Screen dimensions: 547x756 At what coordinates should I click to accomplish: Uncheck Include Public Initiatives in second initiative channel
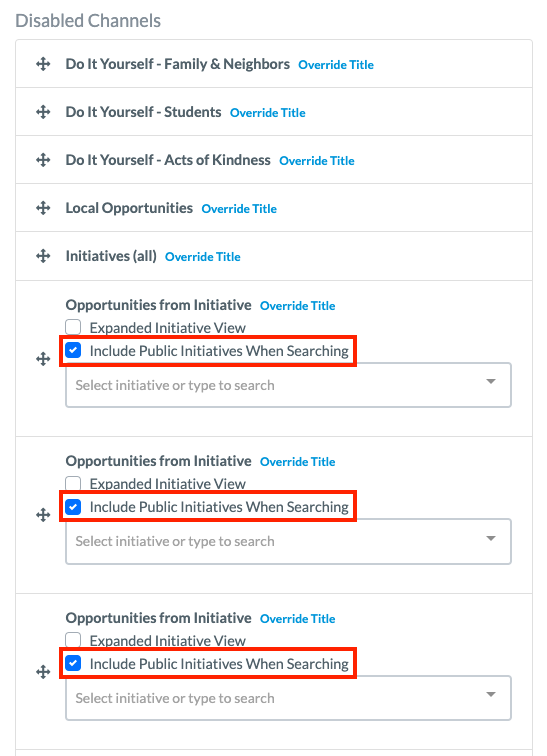(73, 507)
